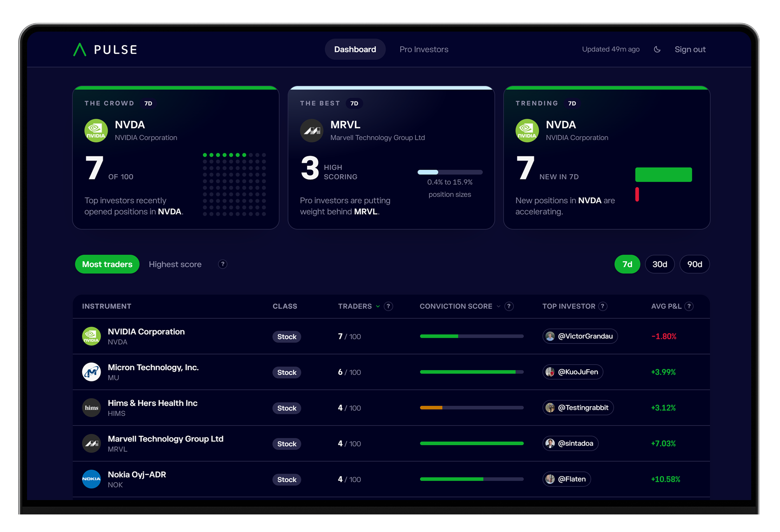780x532 pixels.
Task: Open @VictorGrandau investor profile
Action: tap(580, 336)
